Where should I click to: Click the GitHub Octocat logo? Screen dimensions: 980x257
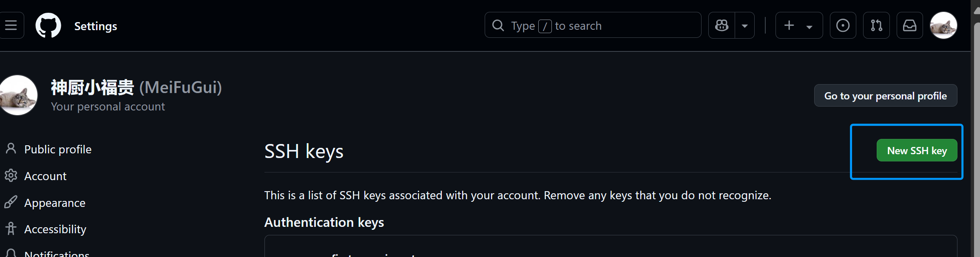[x=48, y=25]
